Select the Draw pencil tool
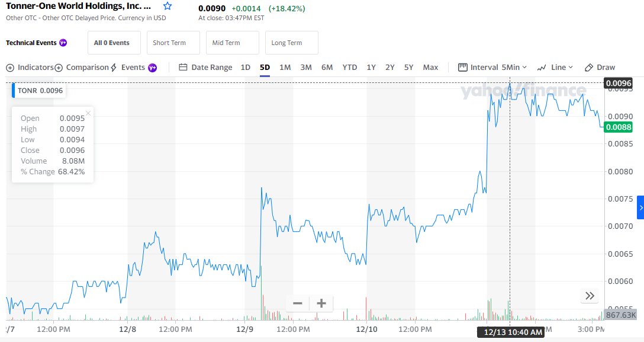Viewport: 644px width, 342px height. 589,68
